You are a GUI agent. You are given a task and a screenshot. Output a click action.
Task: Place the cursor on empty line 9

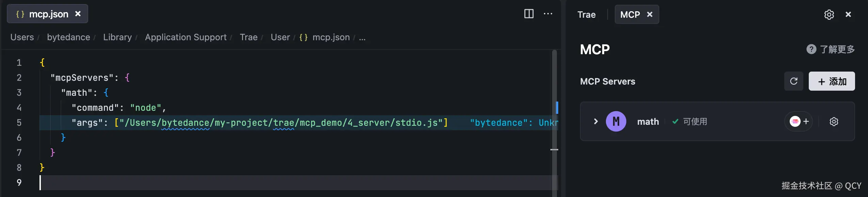[204, 183]
